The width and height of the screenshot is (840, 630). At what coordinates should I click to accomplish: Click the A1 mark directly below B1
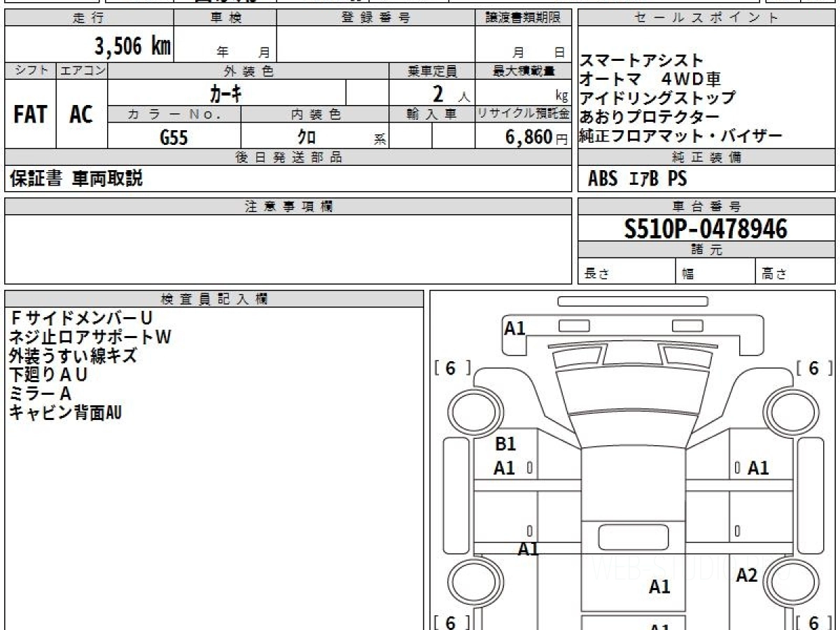504,468
